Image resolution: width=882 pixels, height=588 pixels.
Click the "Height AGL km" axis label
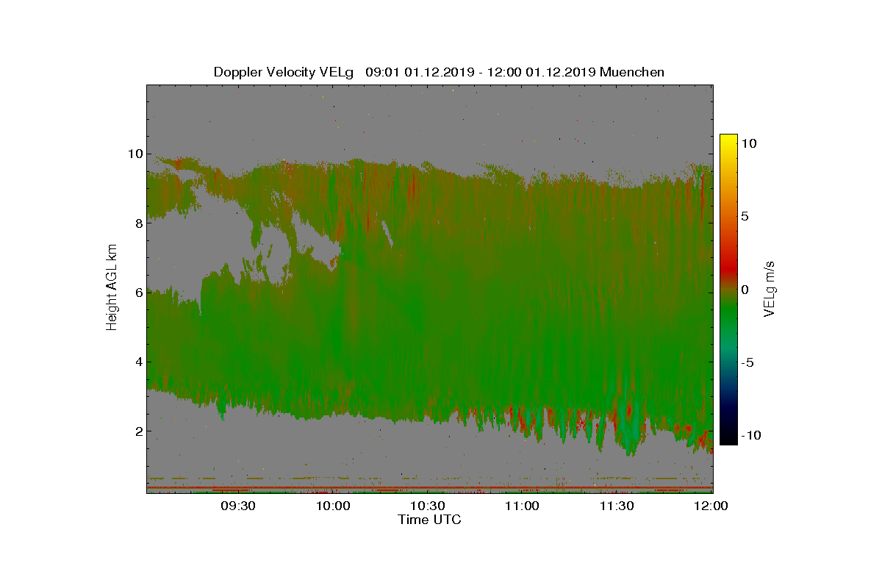click(112, 289)
